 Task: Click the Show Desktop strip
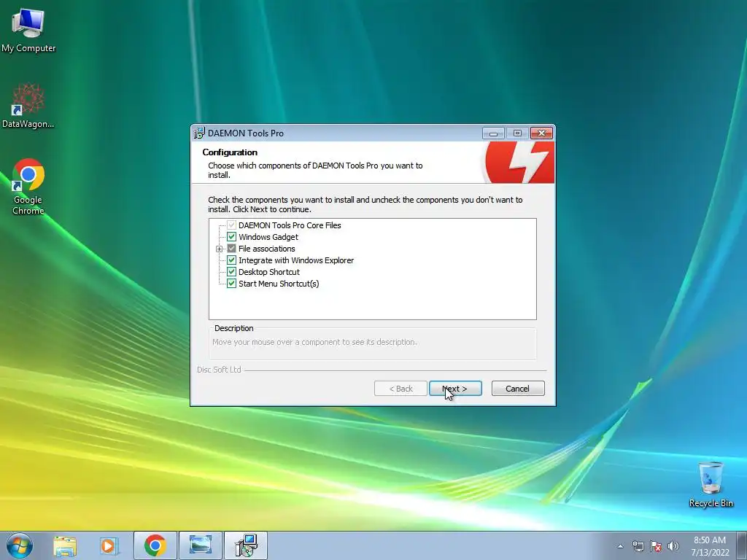[742, 545]
